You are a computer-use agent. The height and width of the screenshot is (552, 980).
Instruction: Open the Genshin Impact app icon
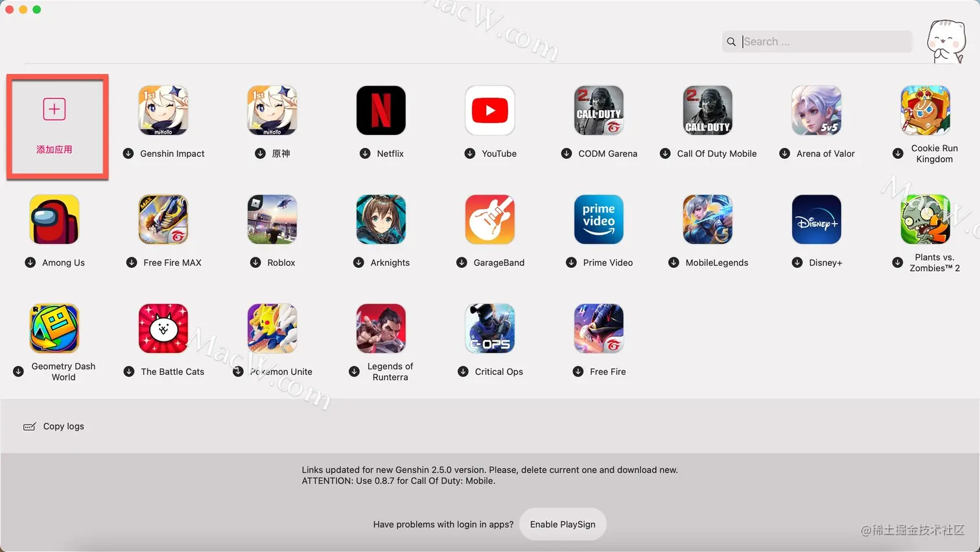(x=163, y=110)
